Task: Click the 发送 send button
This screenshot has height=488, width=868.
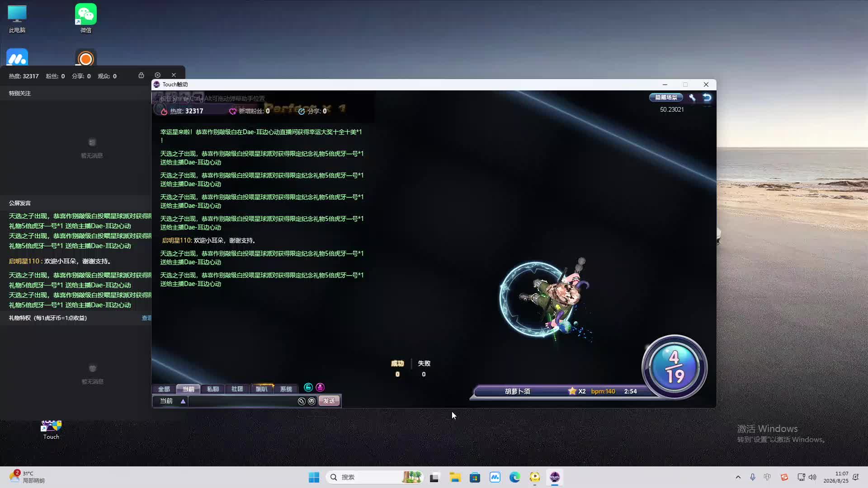Action: [329, 401]
